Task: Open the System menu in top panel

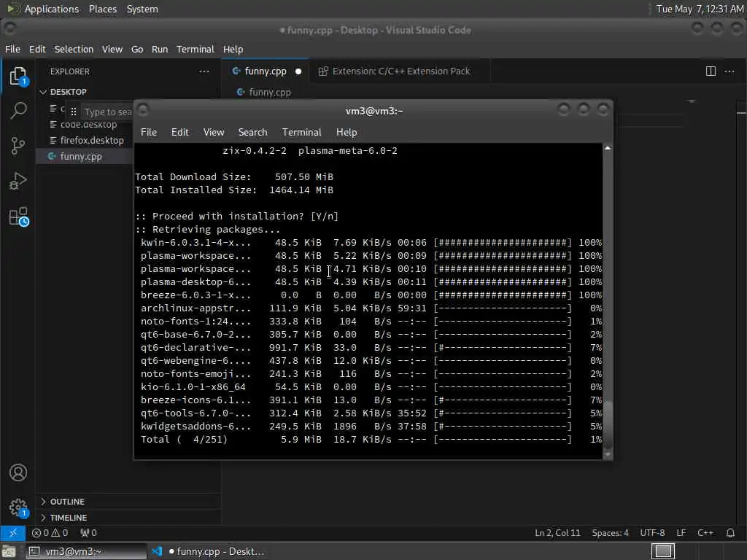Action: pyautogui.click(x=142, y=9)
